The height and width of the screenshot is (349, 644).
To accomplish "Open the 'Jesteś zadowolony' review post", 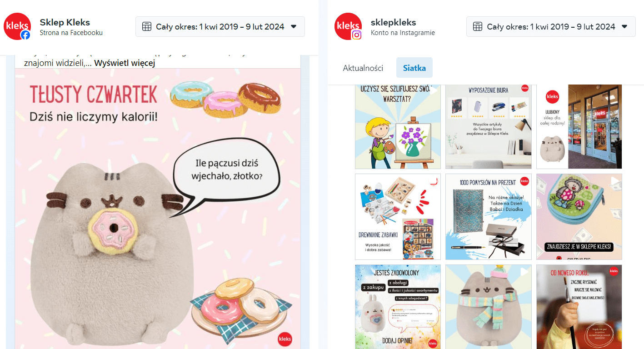I will [398, 307].
